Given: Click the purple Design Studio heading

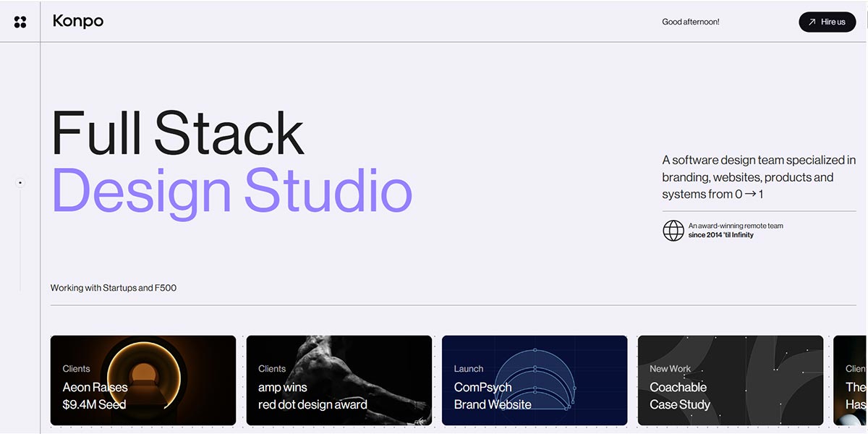Looking at the screenshot, I should point(232,191).
